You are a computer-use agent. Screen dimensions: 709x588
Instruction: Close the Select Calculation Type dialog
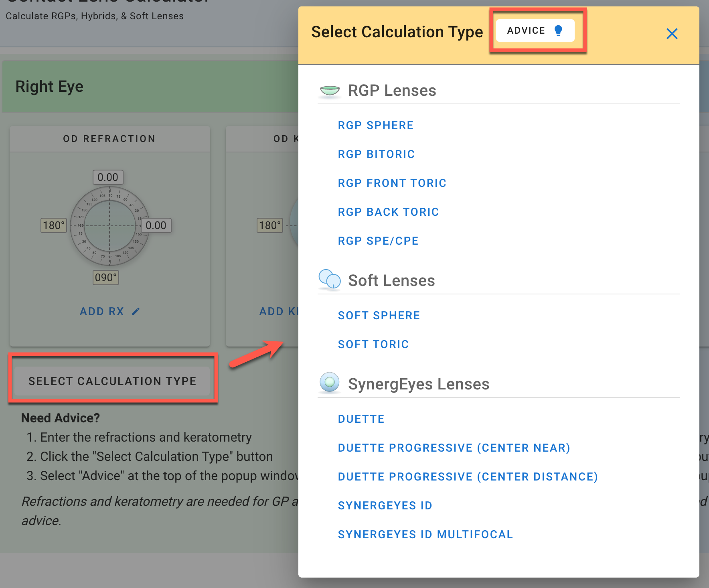point(672,34)
